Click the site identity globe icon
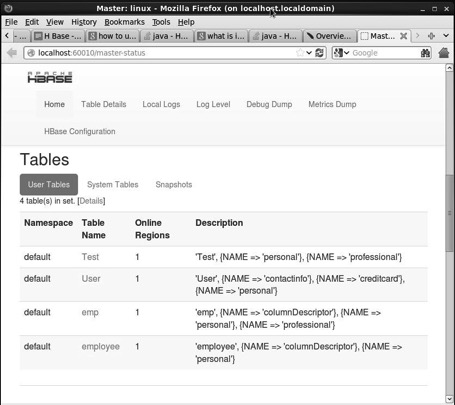 (x=31, y=53)
